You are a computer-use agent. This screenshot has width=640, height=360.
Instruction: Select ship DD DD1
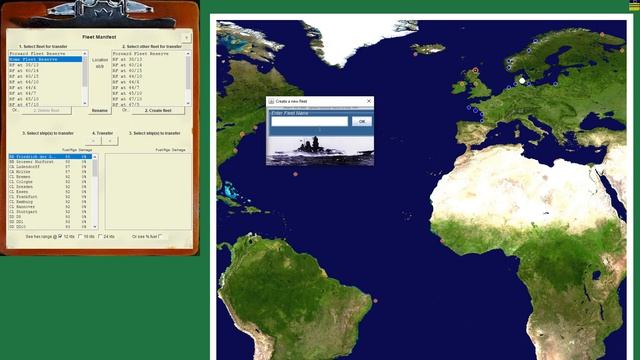click(x=50, y=222)
